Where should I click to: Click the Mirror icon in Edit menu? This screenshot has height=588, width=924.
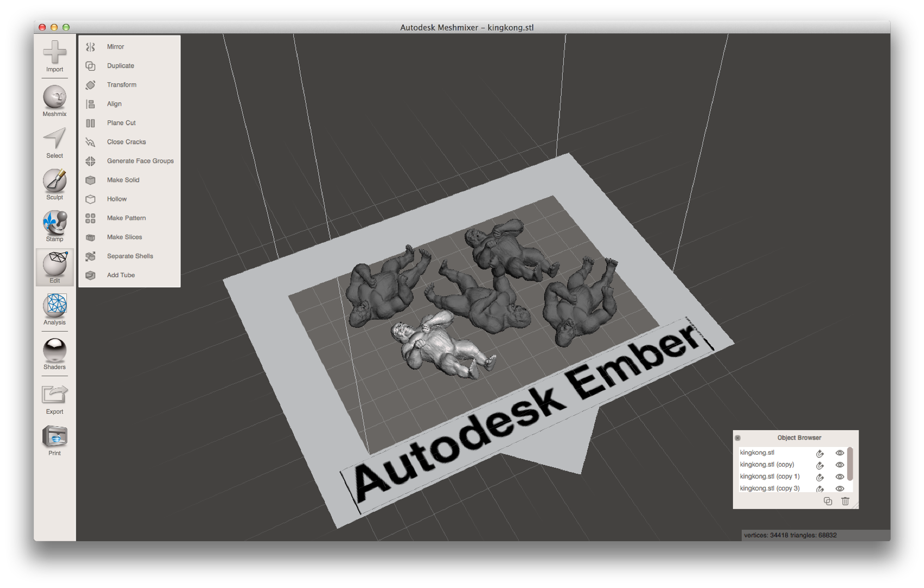pos(90,47)
